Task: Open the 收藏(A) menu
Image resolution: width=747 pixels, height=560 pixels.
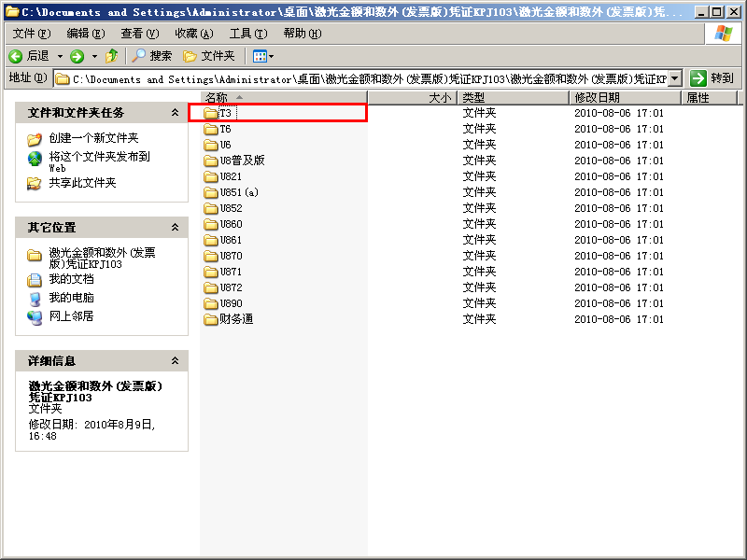Action: click(x=194, y=34)
